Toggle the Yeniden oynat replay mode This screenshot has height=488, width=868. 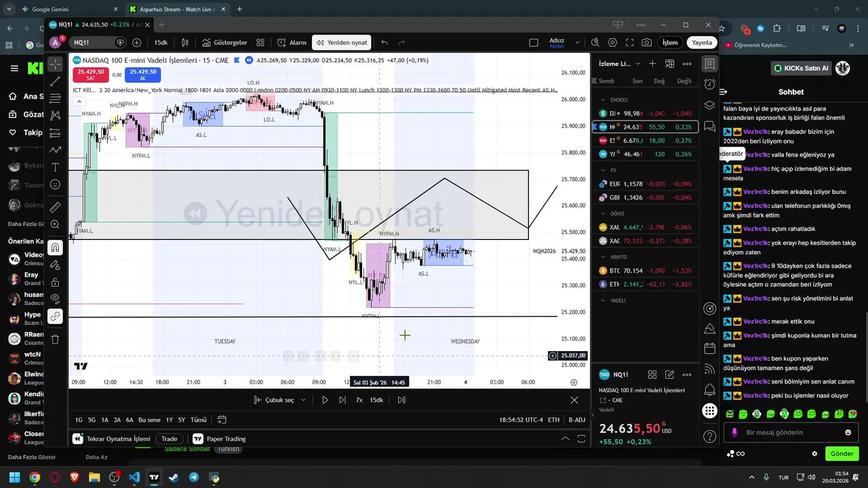coord(342,42)
